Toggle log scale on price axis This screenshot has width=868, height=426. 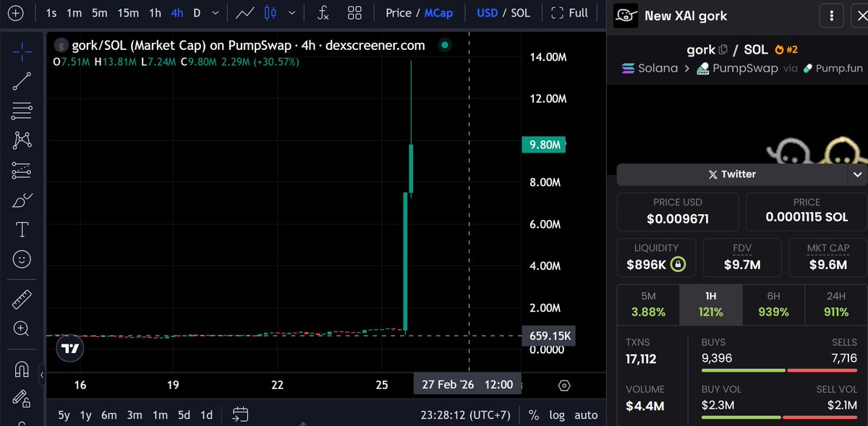[x=558, y=415]
